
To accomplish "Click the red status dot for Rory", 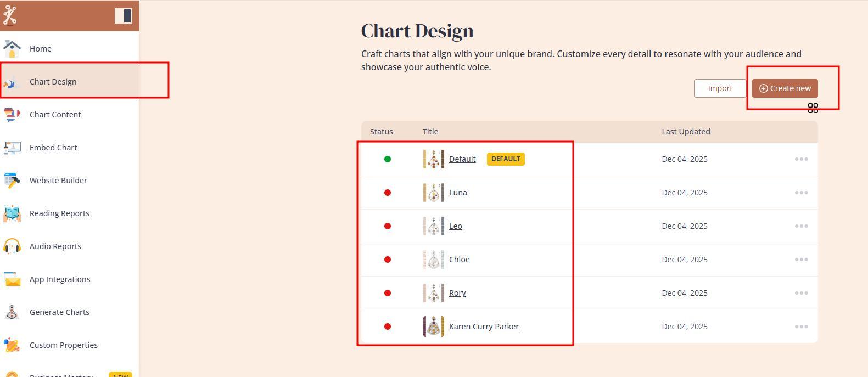I will [388, 293].
